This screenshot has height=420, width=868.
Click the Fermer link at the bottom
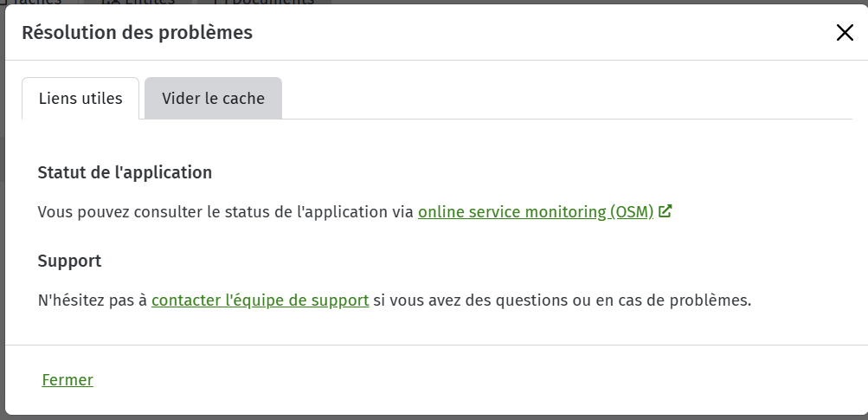point(68,380)
